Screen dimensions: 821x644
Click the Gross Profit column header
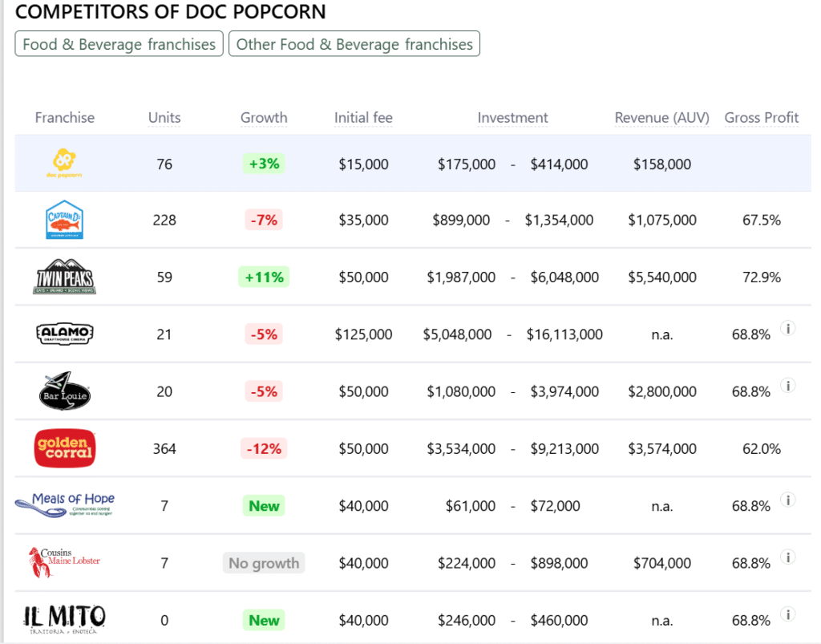tap(762, 117)
